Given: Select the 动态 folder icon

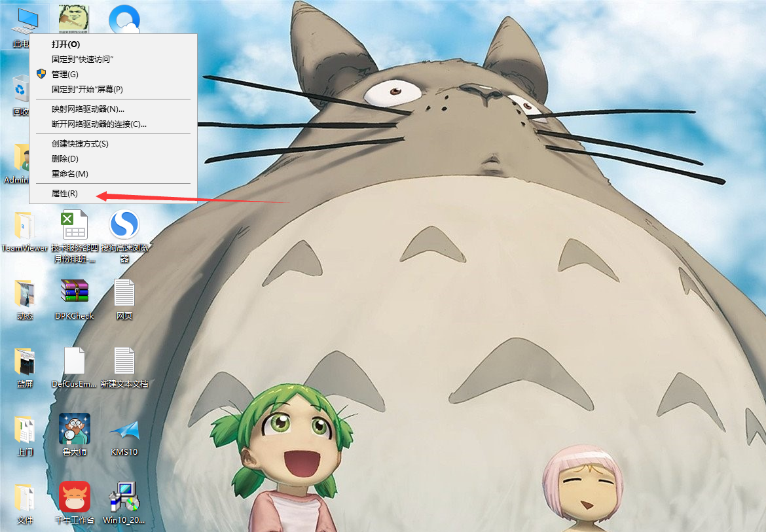Looking at the screenshot, I should 24,293.
